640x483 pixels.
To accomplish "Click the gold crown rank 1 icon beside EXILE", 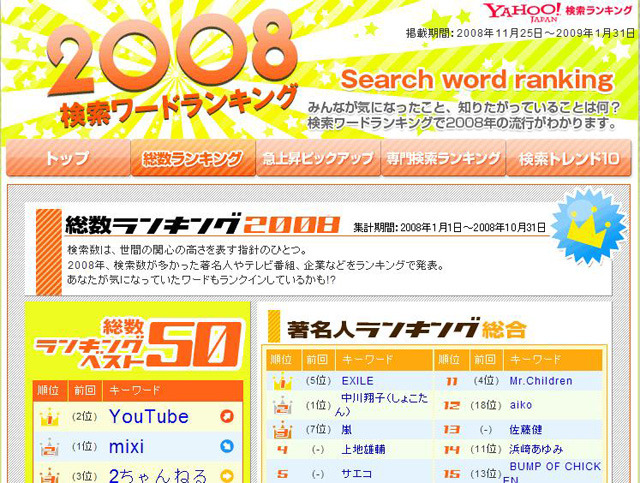I will click(282, 381).
